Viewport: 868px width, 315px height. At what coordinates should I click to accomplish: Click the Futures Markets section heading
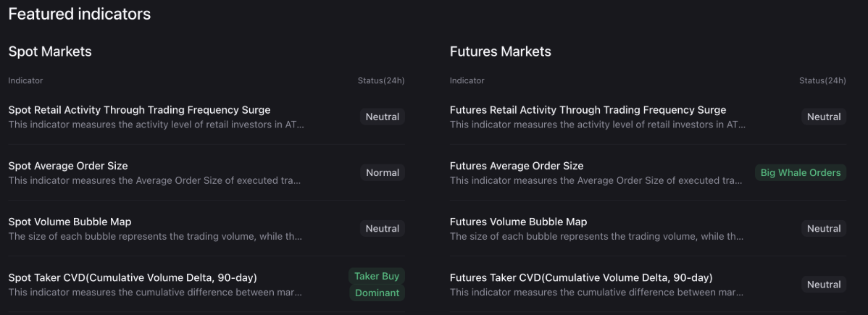501,51
